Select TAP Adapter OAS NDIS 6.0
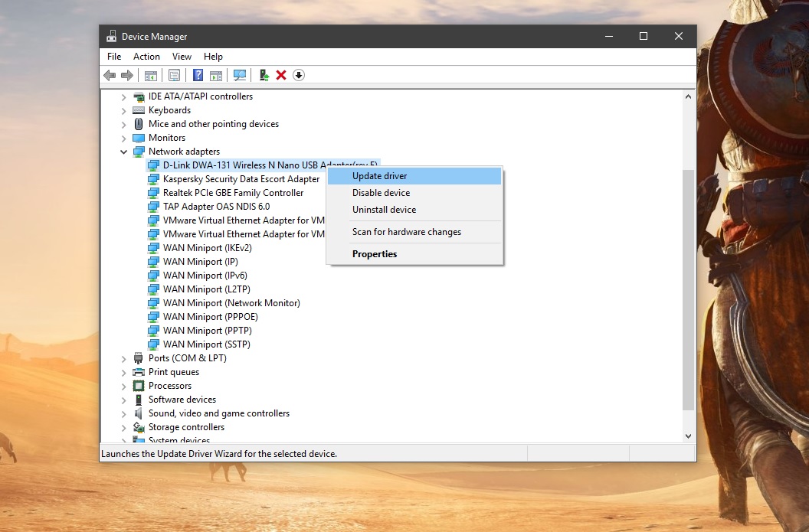The image size is (809, 532). click(216, 206)
